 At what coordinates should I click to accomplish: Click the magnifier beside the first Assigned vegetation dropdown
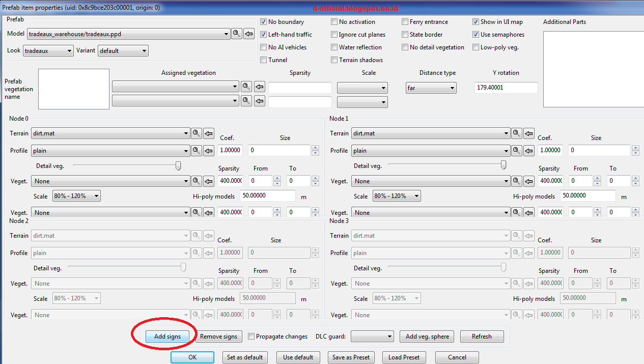[x=246, y=87]
